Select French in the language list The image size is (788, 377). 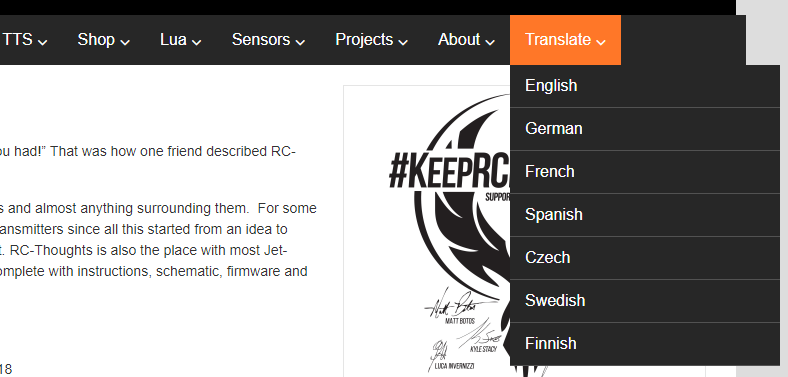[x=645, y=172]
